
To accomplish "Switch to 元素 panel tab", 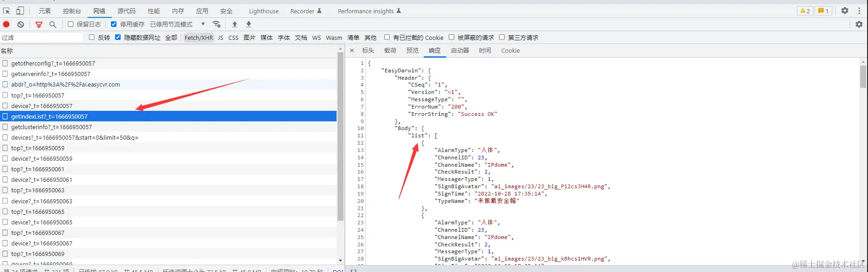I will click(44, 11).
